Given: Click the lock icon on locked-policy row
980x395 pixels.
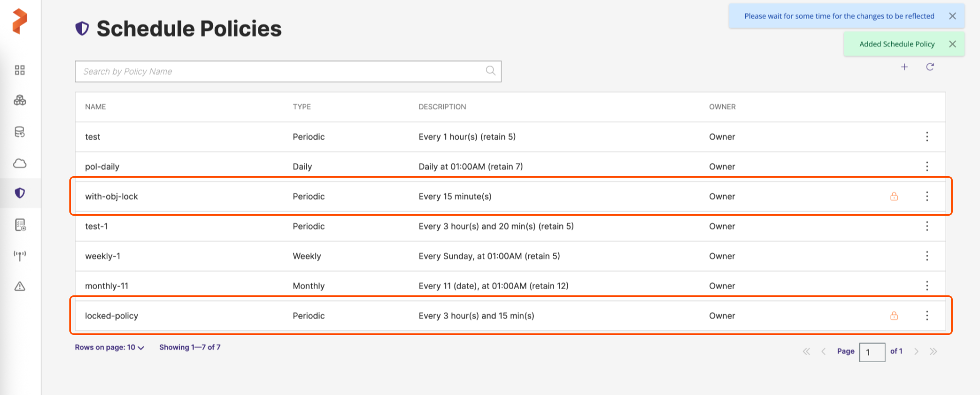Looking at the screenshot, I should coord(894,315).
